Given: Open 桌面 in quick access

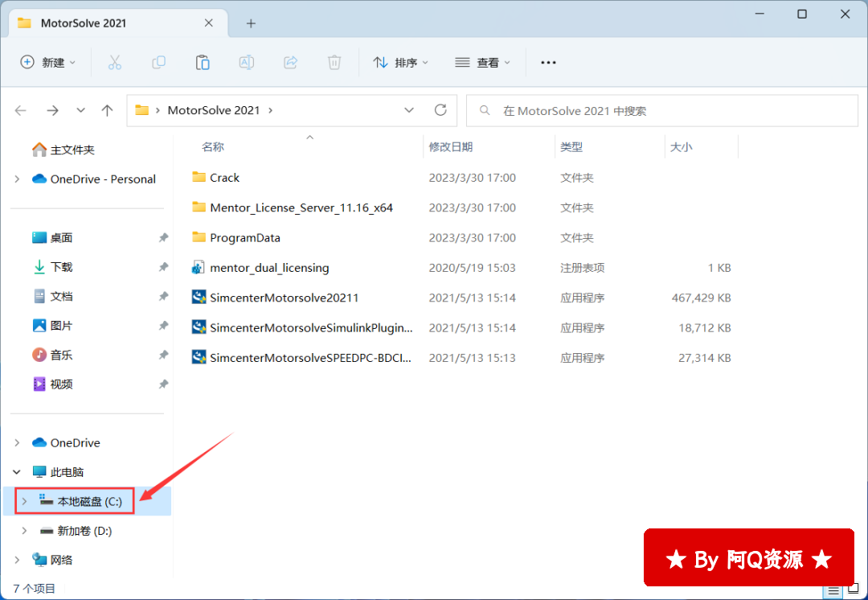Looking at the screenshot, I should click(x=52, y=238).
